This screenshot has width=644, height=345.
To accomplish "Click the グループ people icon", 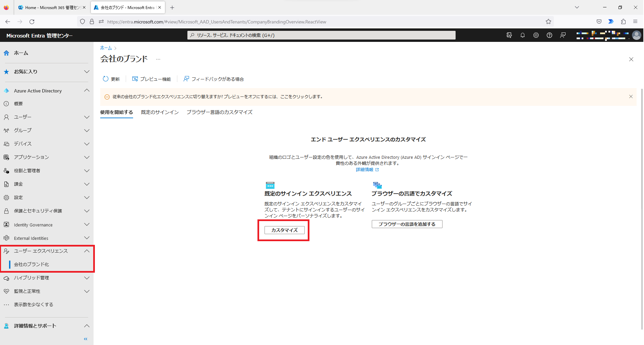I will click(x=6, y=131).
